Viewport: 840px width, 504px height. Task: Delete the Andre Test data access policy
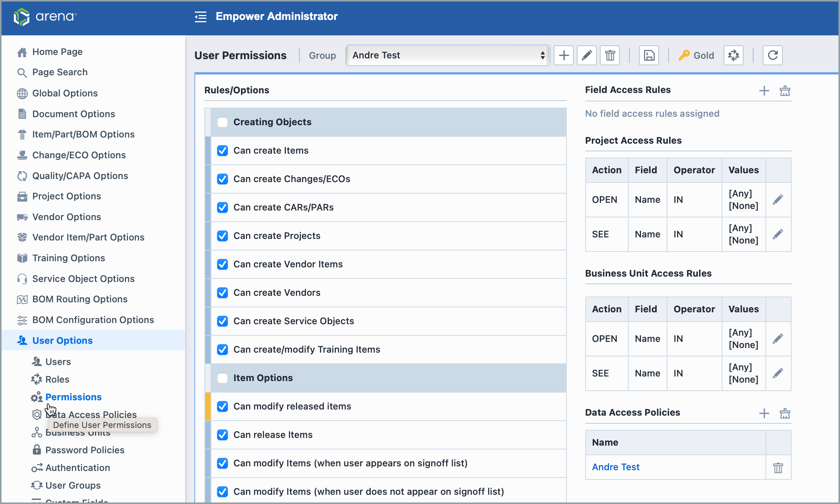pos(779,468)
